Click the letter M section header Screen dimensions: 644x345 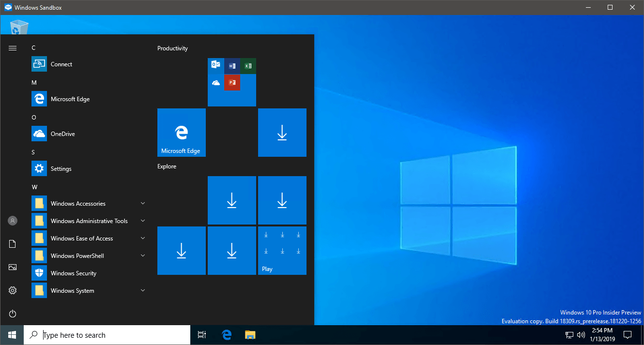(34, 82)
